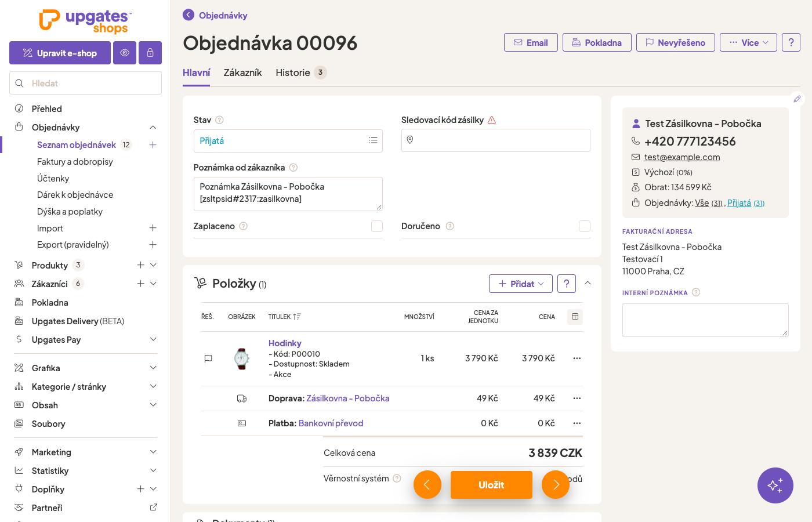
Task: Click the Partneři external link icon
Action: coord(154,507)
